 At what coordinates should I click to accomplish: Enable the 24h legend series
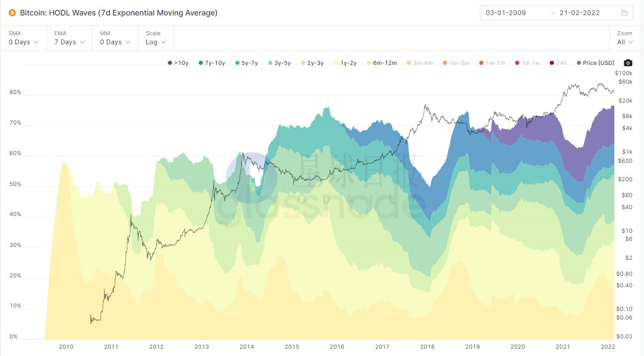tap(558, 63)
